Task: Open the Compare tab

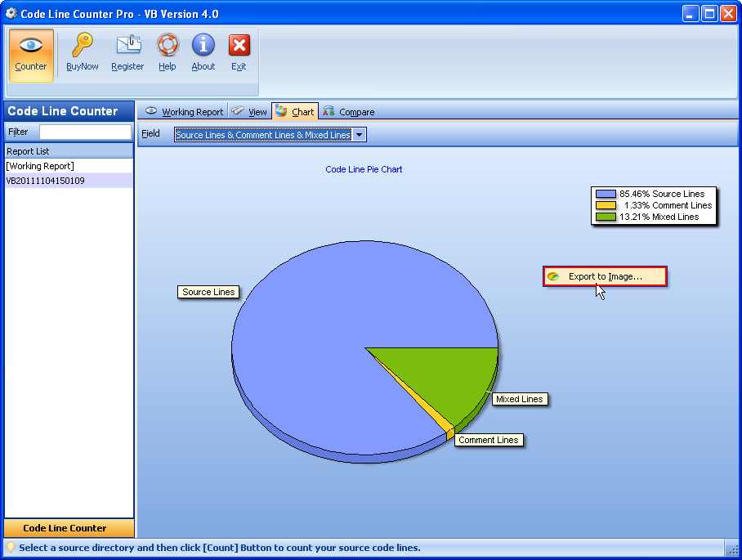Action: click(349, 112)
